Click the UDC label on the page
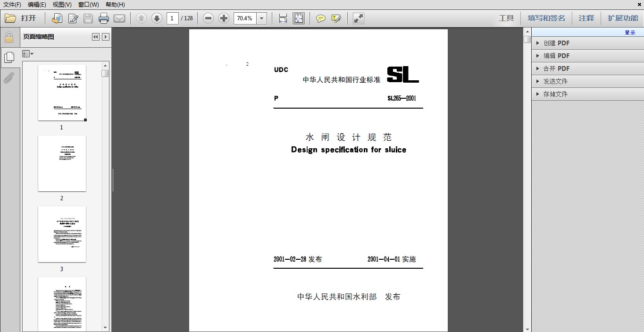Viewport: 644px width, 332px height. pos(281,70)
